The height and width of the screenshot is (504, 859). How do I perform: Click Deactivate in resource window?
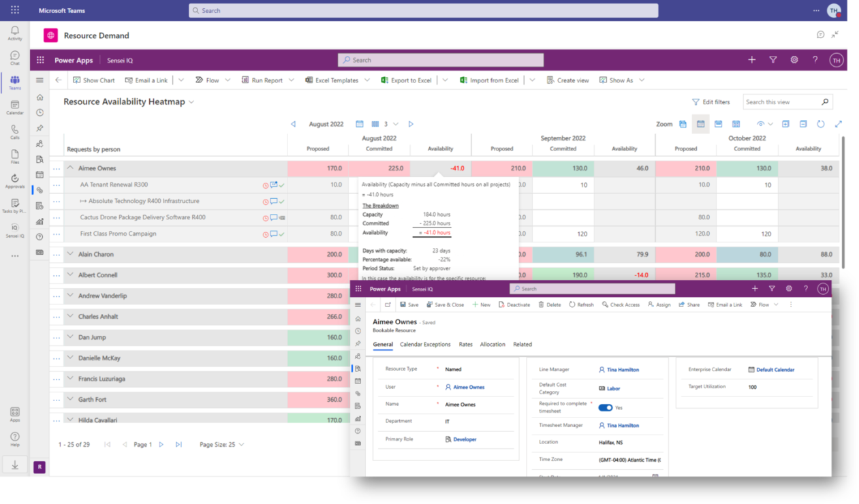[514, 304]
